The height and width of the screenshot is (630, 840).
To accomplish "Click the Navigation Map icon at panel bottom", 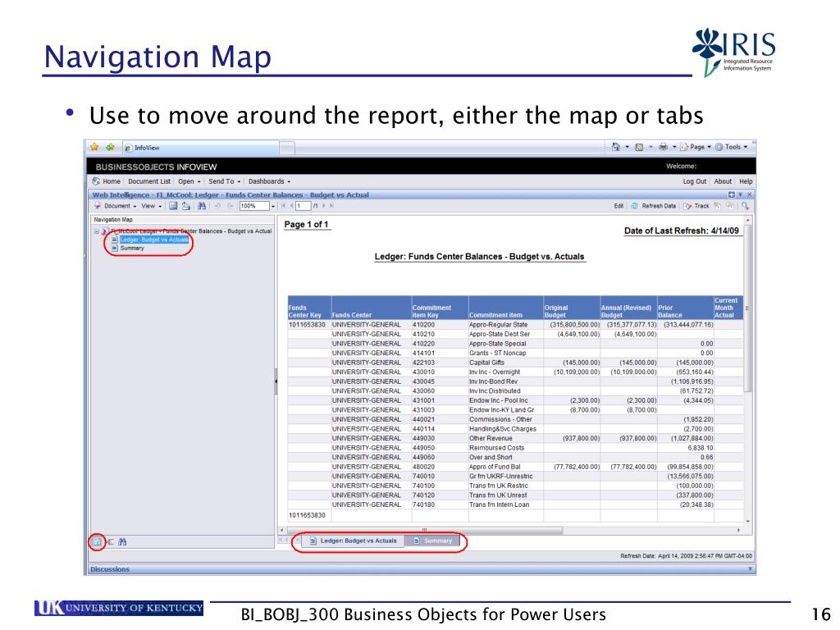I will [x=97, y=541].
